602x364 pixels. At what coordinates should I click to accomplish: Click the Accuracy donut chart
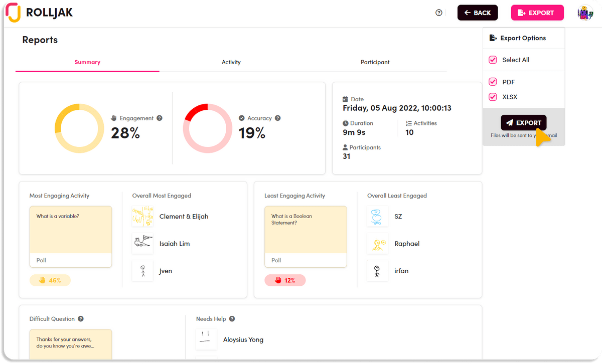pos(208,128)
